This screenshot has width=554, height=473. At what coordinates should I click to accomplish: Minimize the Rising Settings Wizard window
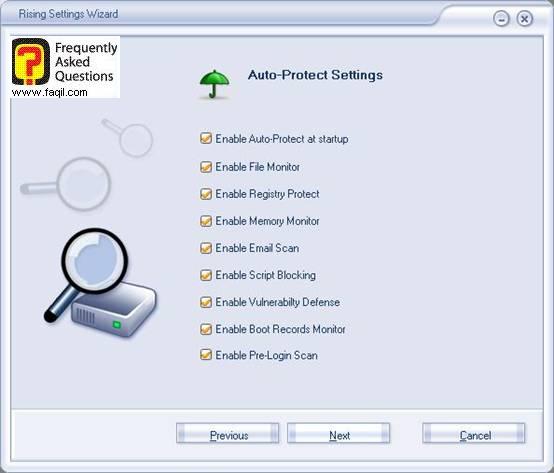click(501, 18)
